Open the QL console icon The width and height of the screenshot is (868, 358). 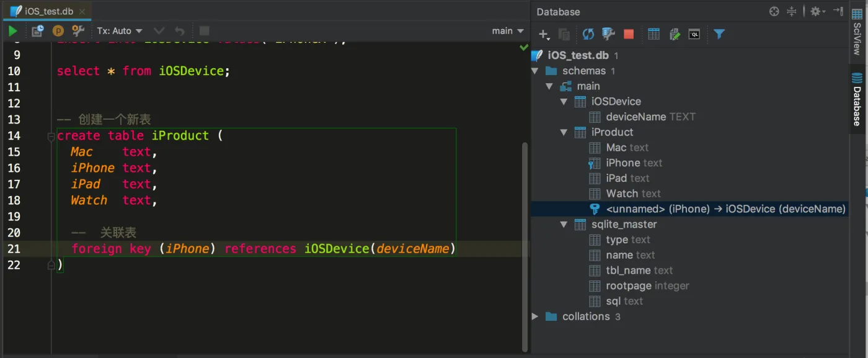[x=694, y=34]
